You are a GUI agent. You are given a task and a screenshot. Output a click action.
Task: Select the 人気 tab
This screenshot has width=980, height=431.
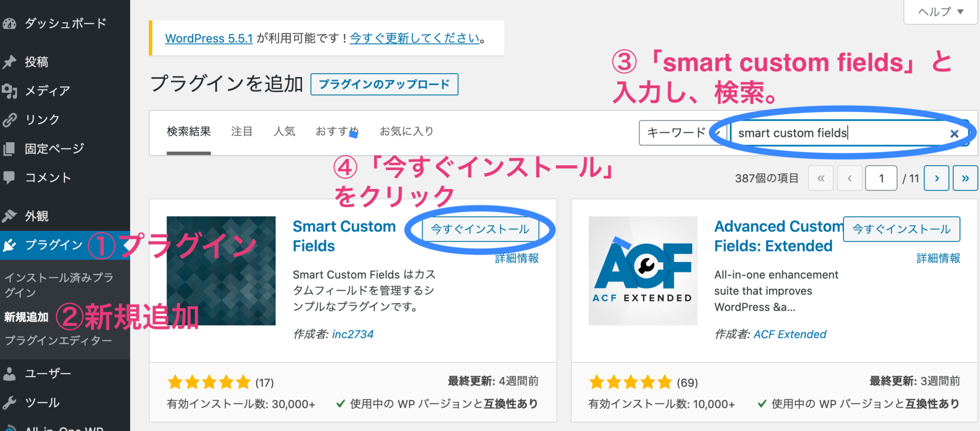284,132
